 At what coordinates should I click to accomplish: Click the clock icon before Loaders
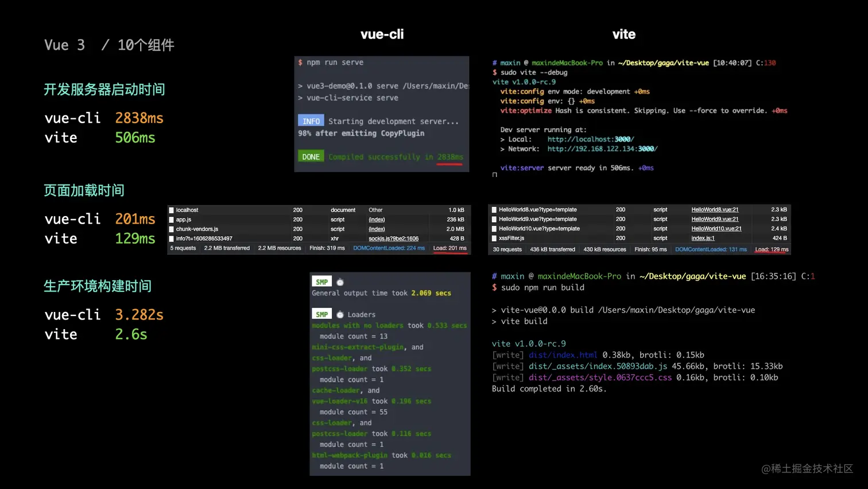[340, 314]
